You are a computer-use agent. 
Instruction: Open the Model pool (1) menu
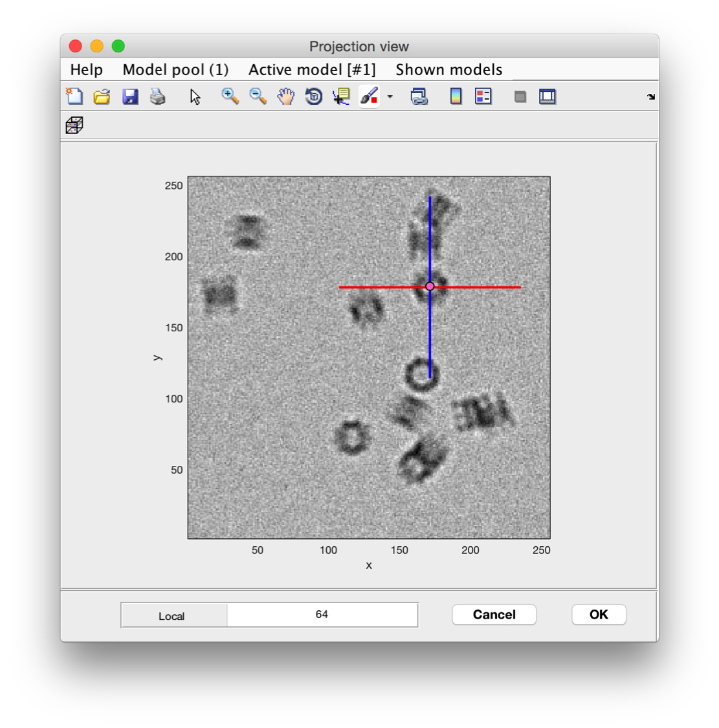tap(175, 70)
